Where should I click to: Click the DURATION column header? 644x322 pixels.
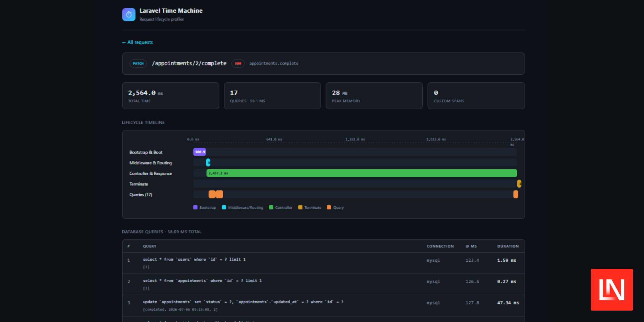[508, 246]
